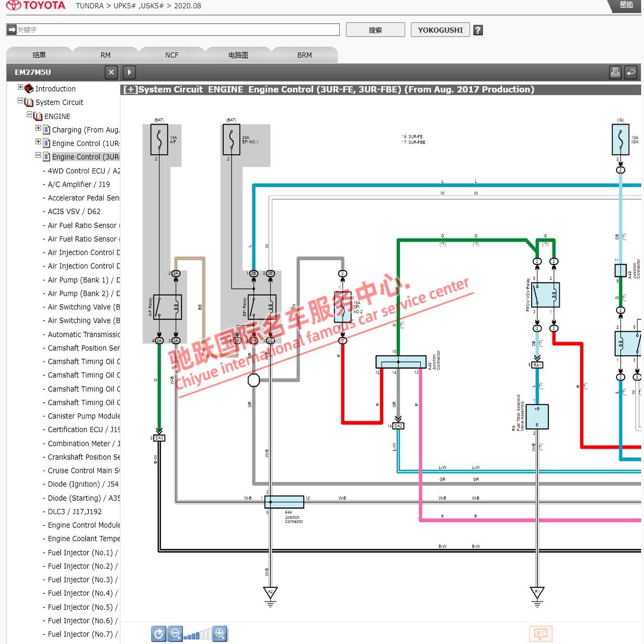Screen dimensions: 644x644
Task: Click the A44 Junction Connector in diagram
Action: tap(284, 502)
